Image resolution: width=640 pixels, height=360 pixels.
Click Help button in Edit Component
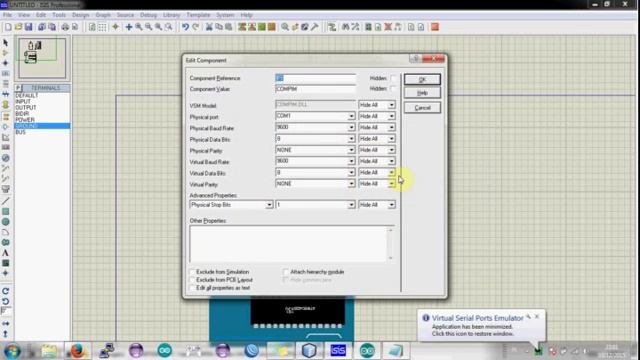tap(422, 93)
